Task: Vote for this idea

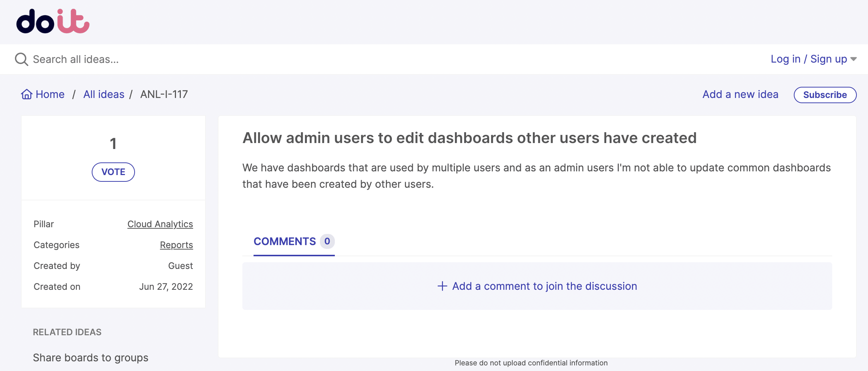Action: pos(113,172)
